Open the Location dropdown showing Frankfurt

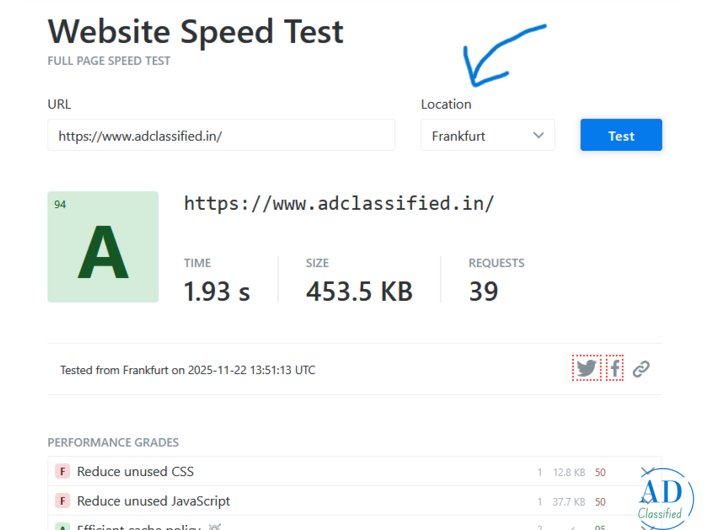click(487, 135)
